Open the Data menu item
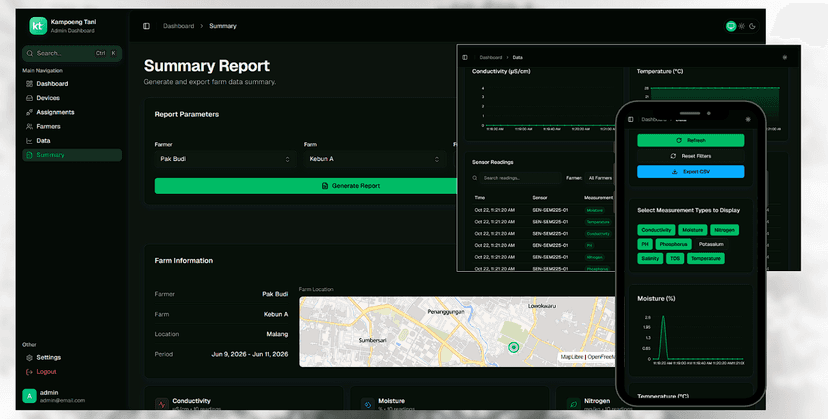The width and height of the screenshot is (828, 419). [x=72, y=141]
